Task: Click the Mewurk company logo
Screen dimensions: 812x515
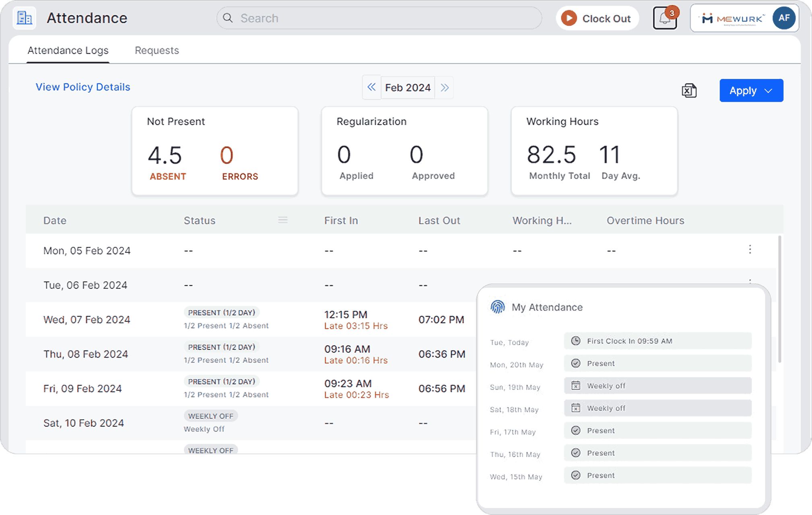Action: point(731,19)
